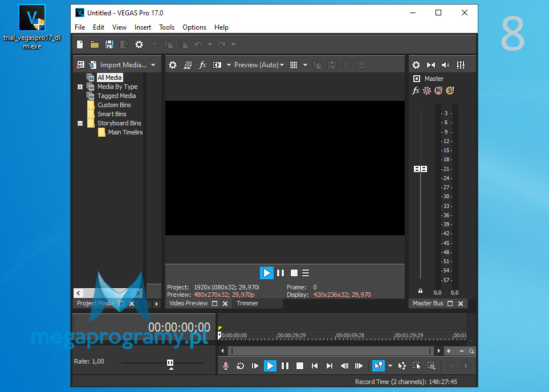The height and width of the screenshot is (392, 549).
Task: Select the Selection Edit tool
Action: pos(416,366)
